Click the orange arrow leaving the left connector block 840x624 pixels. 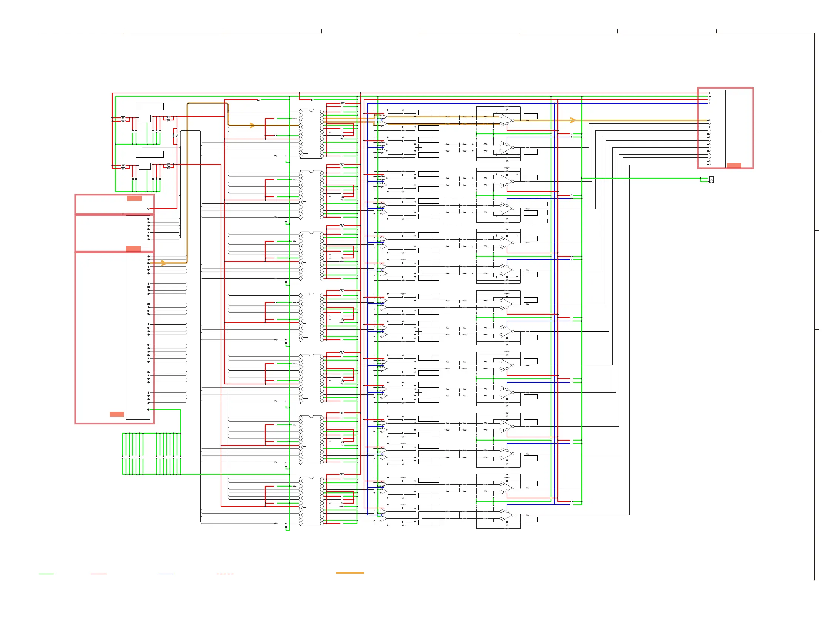tap(163, 263)
